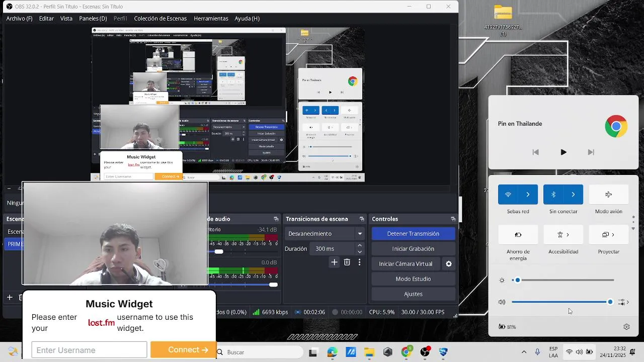Click Enter Username input field
The height and width of the screenshot is (362, 644).
(89, 350)
